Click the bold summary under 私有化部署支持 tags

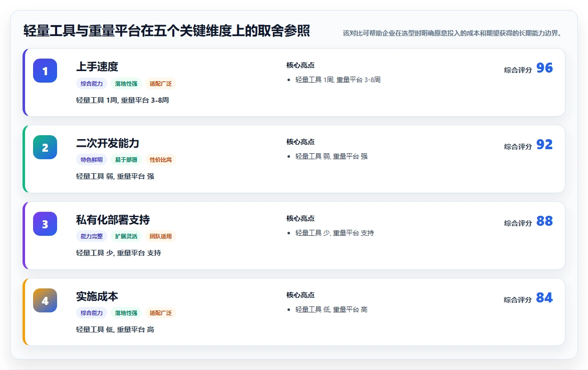coord(119,253)
